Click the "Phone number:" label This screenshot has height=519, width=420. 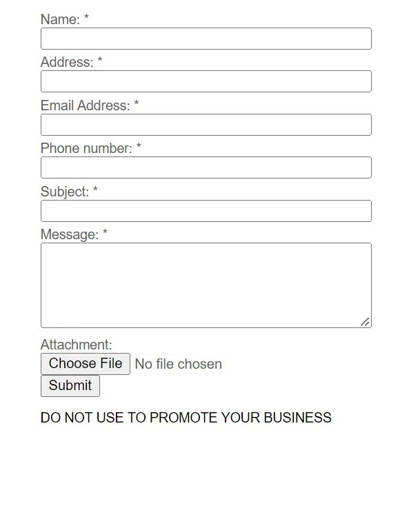click(86, 148)
